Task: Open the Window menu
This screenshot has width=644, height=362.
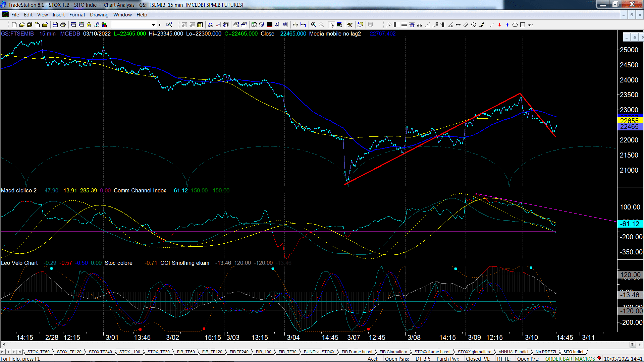Action: pos(122,15)
